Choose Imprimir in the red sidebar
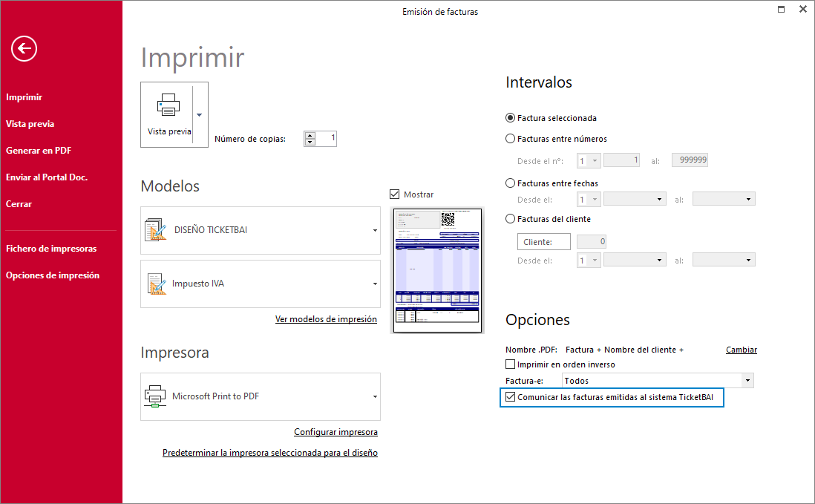 pos(24,97)
